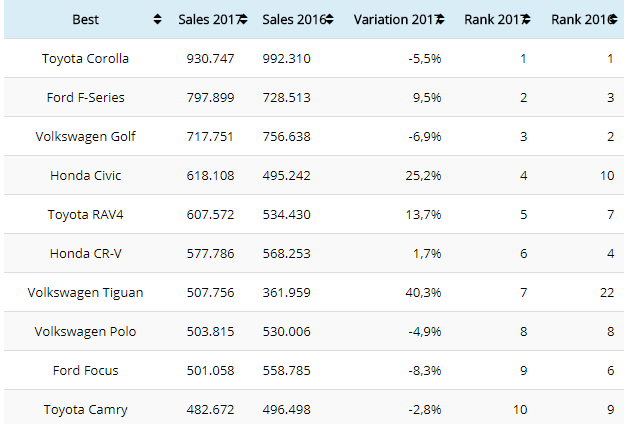Click the 577.786 sales value
Screen dimensions: 632x424
pos(210,254)
